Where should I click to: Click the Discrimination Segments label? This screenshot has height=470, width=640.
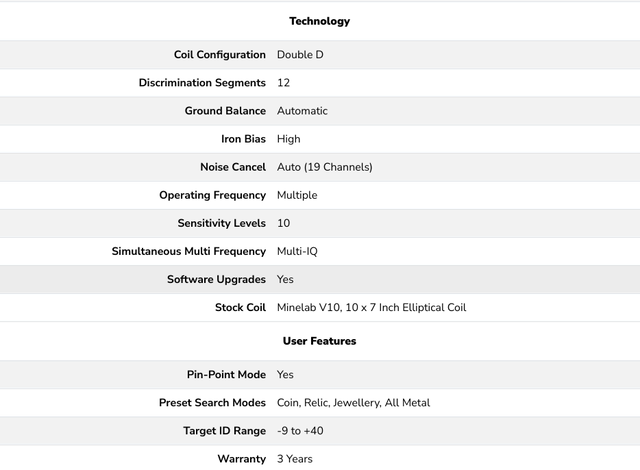coord(202,83)
